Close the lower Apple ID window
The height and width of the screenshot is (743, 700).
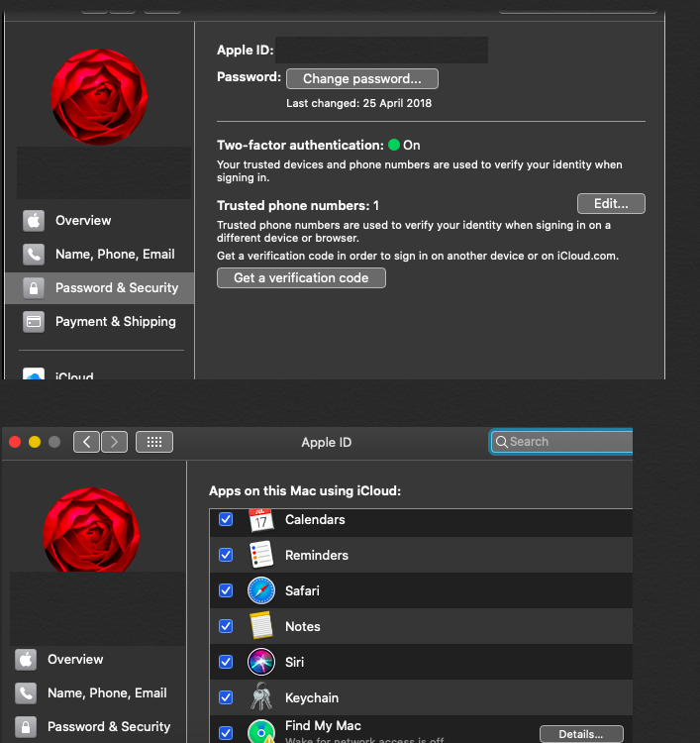pos(15,442)
